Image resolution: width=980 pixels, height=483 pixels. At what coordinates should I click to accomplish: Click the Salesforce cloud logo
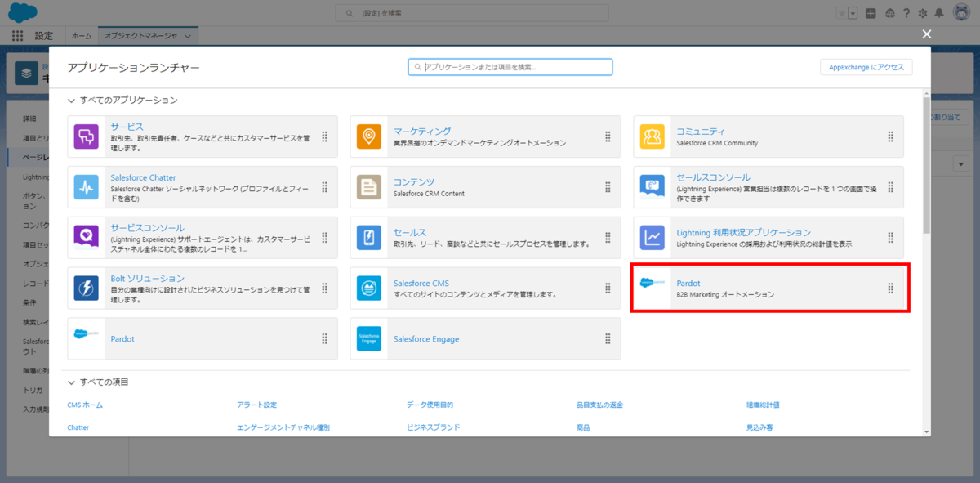click(23, 13)
